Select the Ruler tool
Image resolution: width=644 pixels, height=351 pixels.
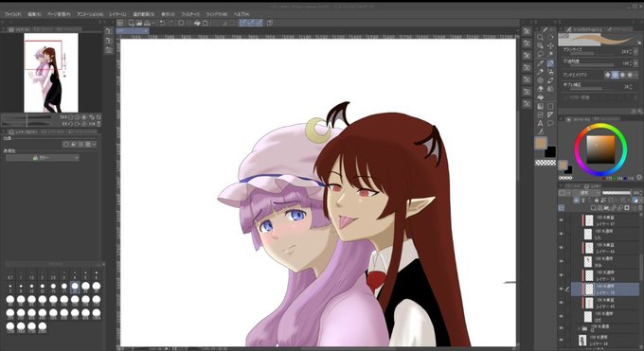click(550, 114)
